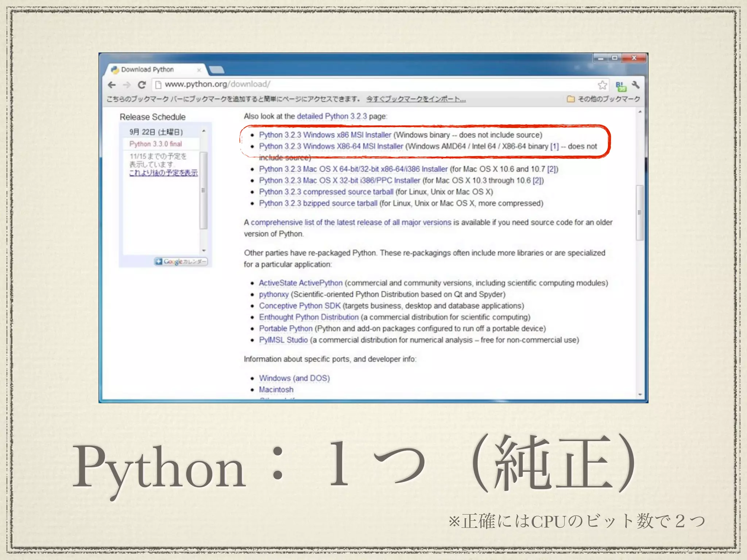This screenshot has width=747, height=560.
Task: Click the 9月 22日 (土曜日) calendar date header
Action: [156, 132]
